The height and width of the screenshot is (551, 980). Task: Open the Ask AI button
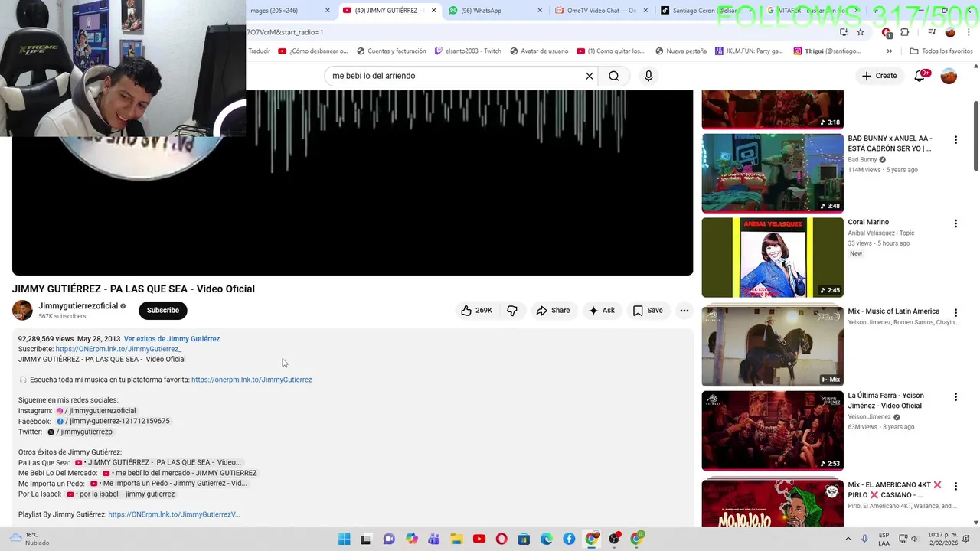pyautogui.click(x=601, y=311)
